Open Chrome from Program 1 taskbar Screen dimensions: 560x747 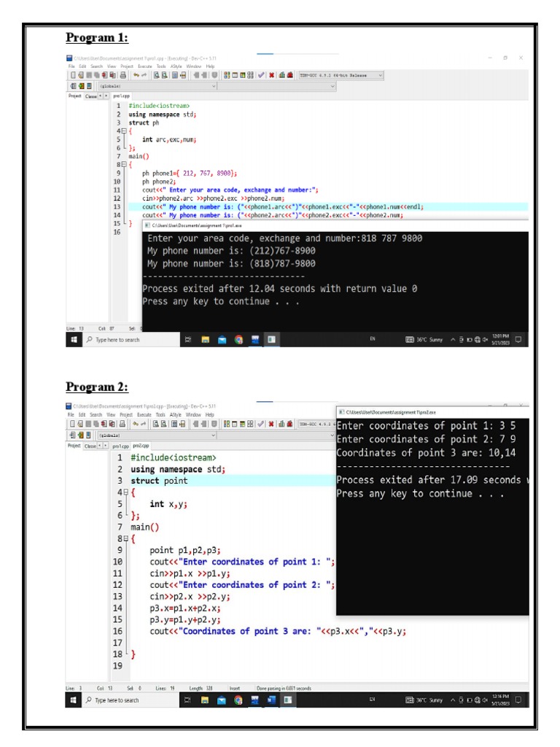click(238, 340)
